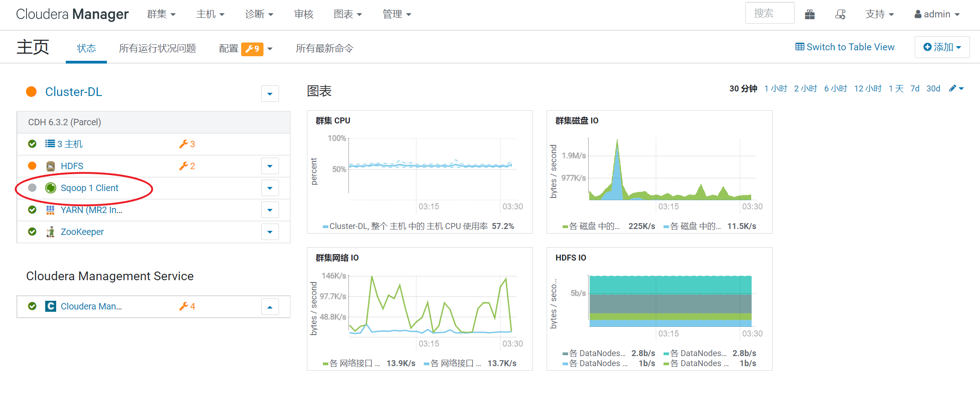Open the 群集磁盘 IO chart title
This screenshot has width=980, height=405.
point(577,121)
